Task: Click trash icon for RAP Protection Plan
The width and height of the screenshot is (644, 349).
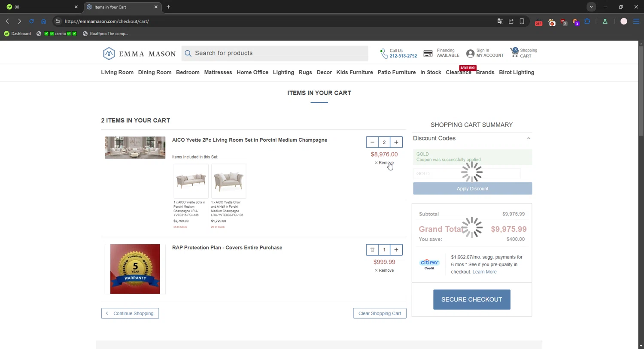Action: point(372,250)
